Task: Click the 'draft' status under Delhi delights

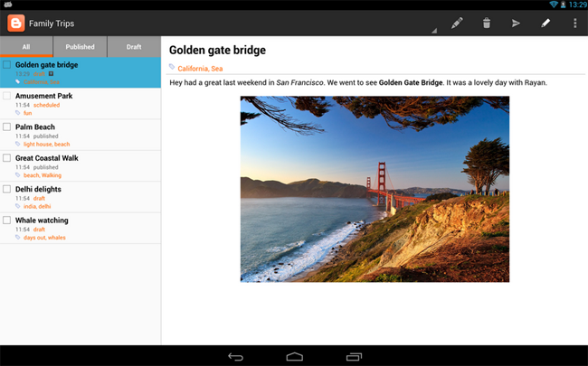Action: (39, 198)
